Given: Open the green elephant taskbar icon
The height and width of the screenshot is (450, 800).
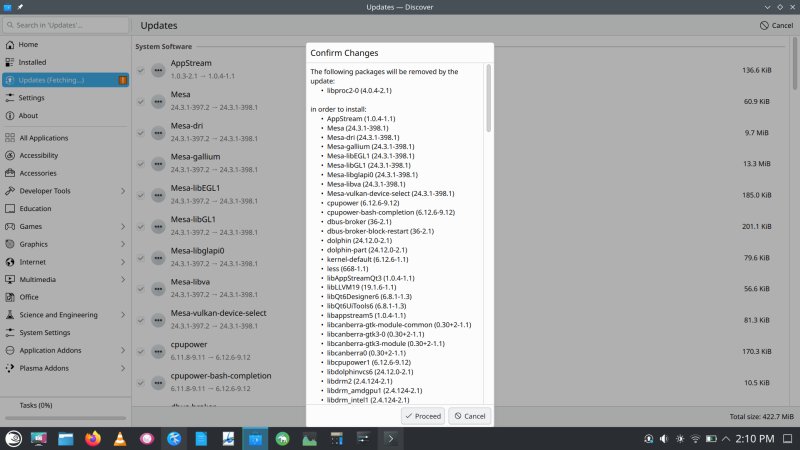Looking at the screenshot, I should (x=282, y=439).
